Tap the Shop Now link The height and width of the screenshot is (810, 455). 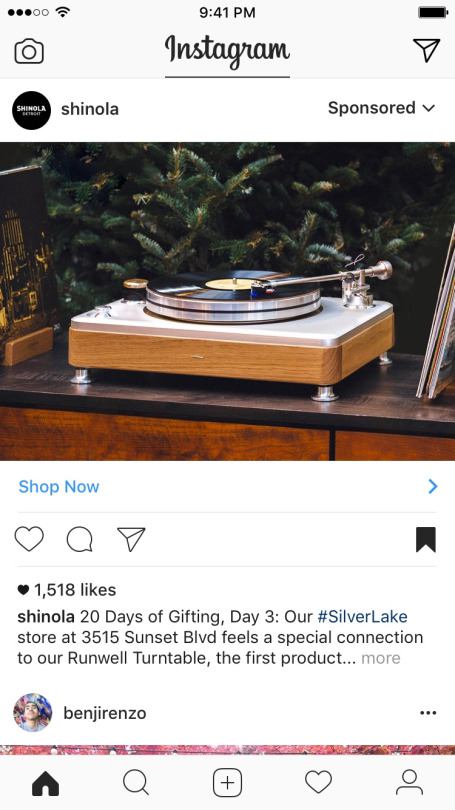pyautogui.click(x=59, y=487)
